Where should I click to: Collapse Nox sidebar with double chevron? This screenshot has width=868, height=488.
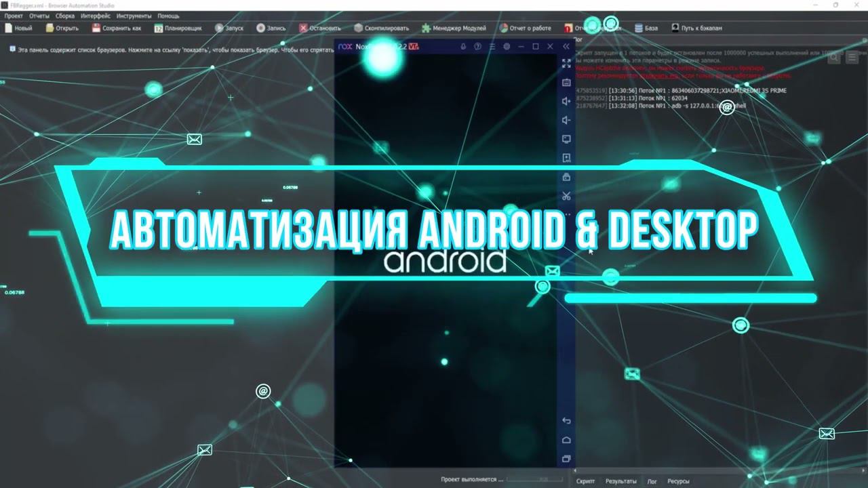566,47
